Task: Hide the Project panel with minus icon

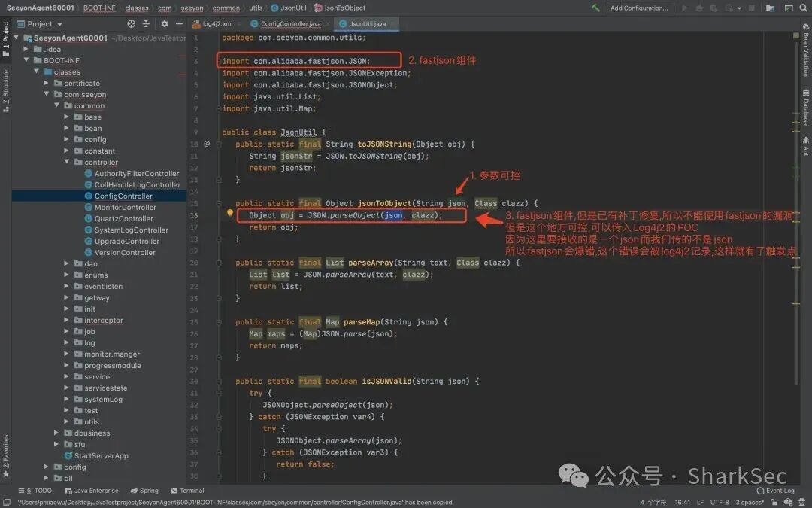Action: pos(179,24)
